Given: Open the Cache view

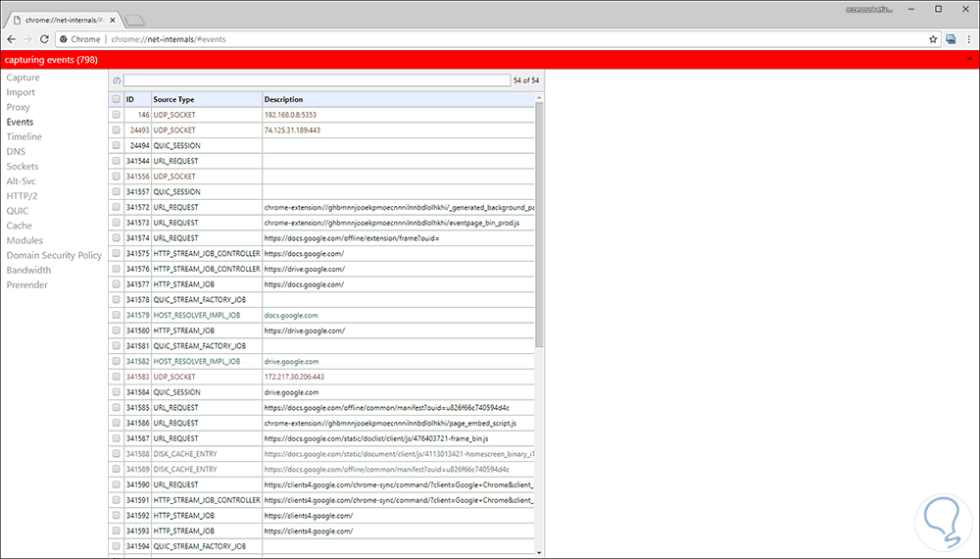Looking at the screenshot, I should [x=20, y=226].
